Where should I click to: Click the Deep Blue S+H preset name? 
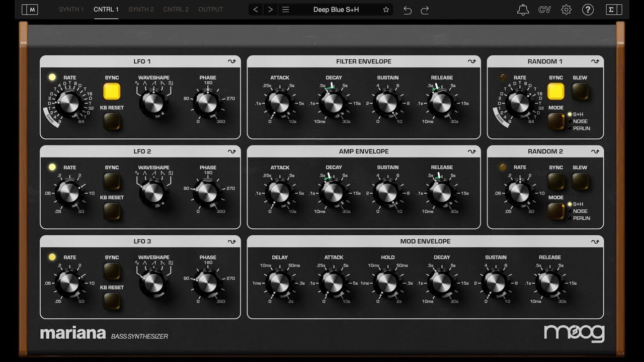pos(336,10)
